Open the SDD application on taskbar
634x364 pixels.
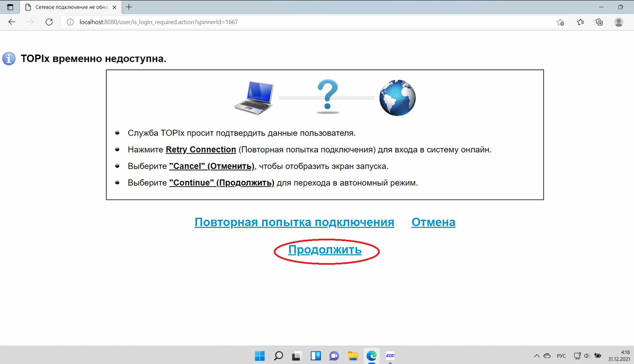click(x=390, y=356)
